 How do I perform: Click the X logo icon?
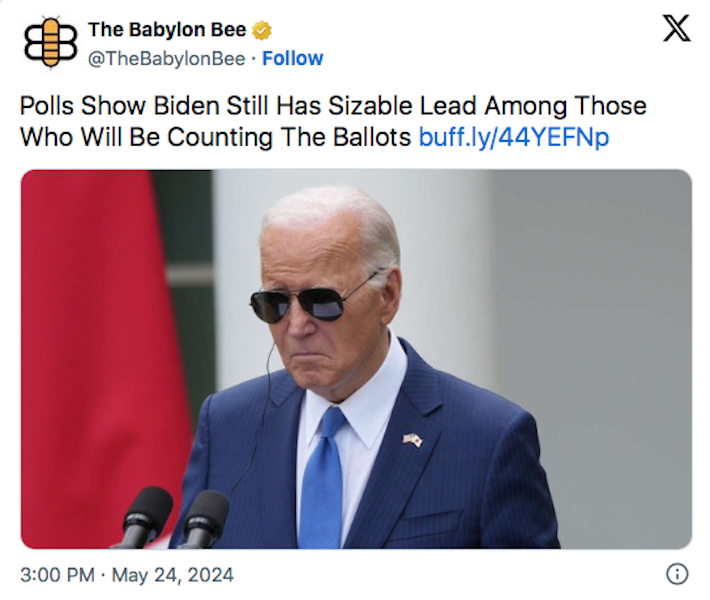[x=676, y=28]
